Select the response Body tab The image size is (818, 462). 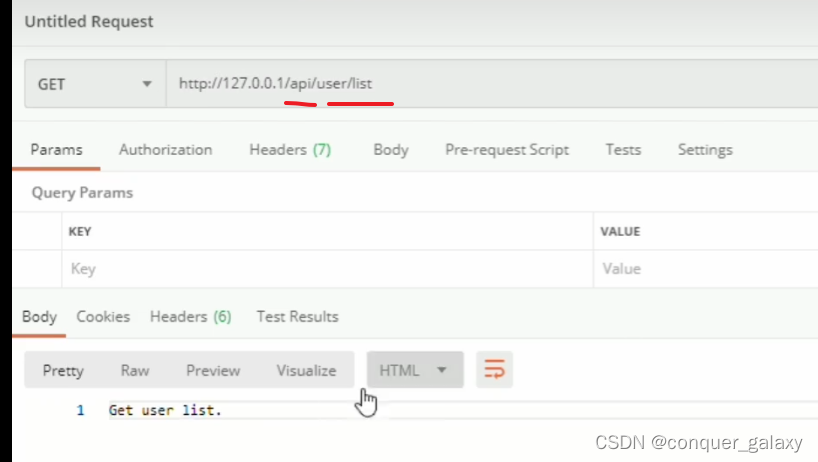coord(39,317)
